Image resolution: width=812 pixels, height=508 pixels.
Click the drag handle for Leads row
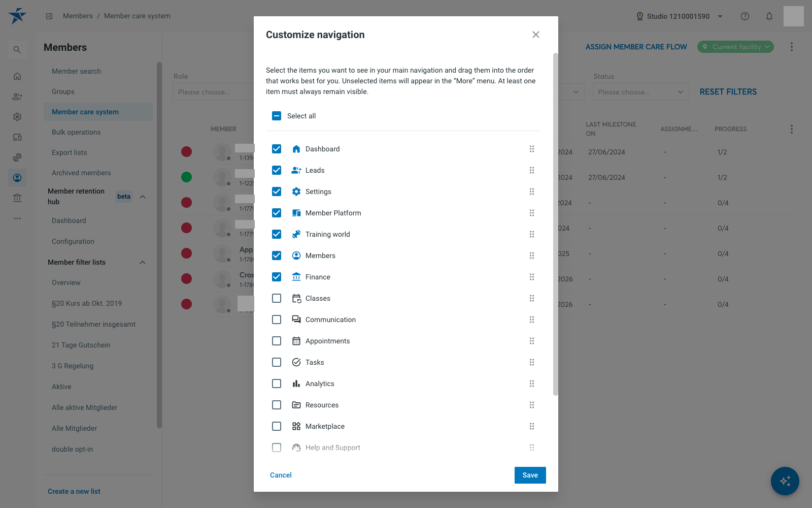(x=532, y=170)
